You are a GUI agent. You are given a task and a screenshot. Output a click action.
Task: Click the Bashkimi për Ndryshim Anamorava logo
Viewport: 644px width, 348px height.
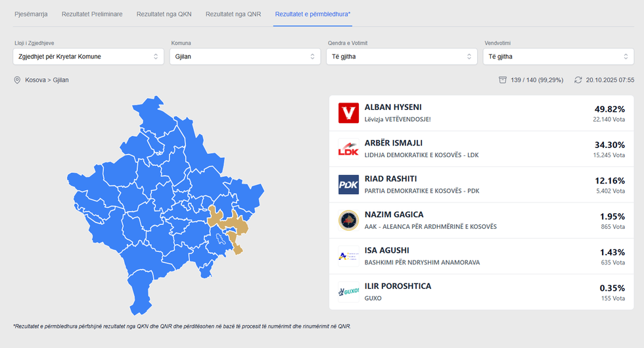tap(348, 256)
